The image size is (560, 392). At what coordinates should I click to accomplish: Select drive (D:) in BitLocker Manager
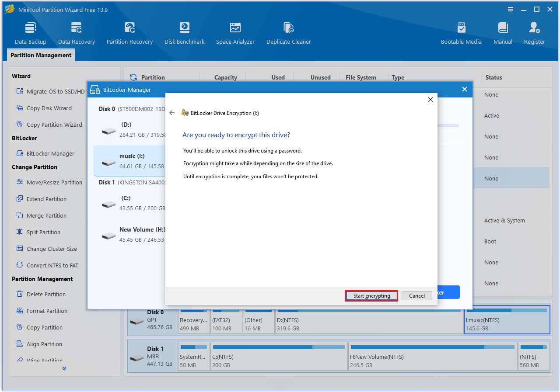click(x=129, y=130)
